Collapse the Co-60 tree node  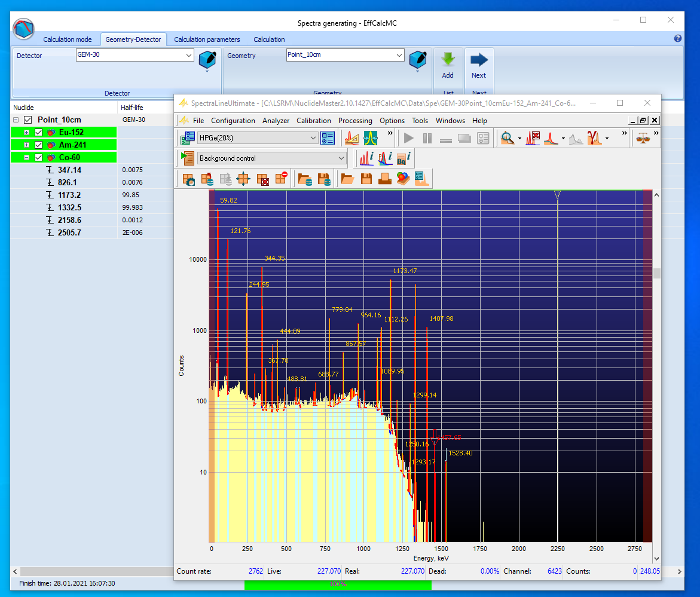(26, 158)
